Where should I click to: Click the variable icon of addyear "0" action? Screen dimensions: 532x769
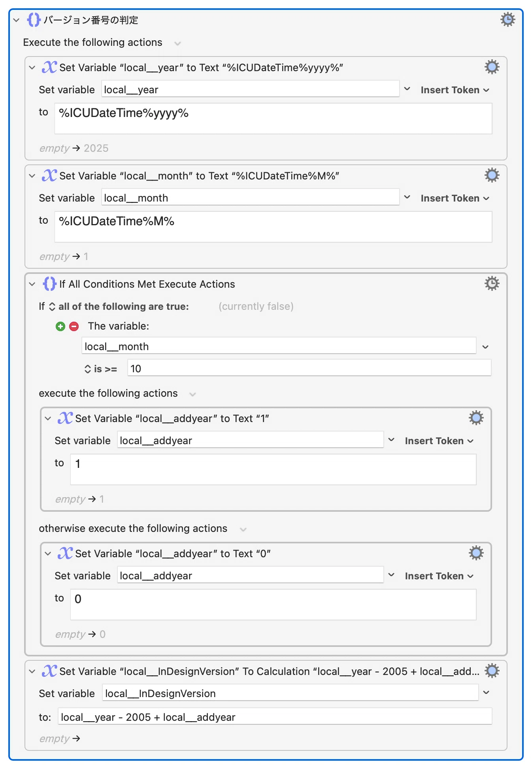(x=65, y=553)
